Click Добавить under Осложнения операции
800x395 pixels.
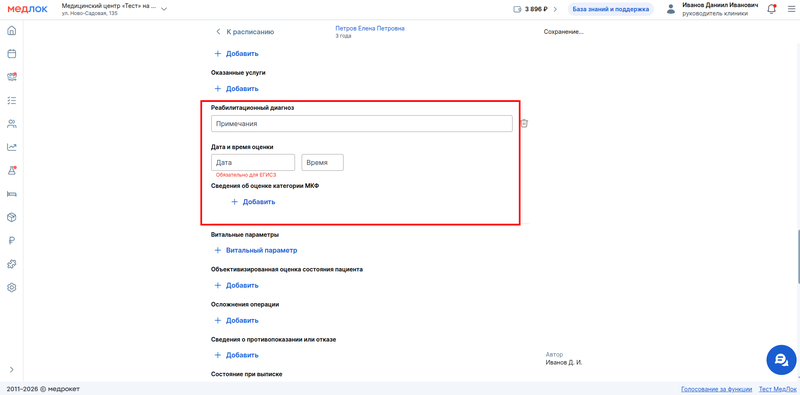tap(237, 320)
